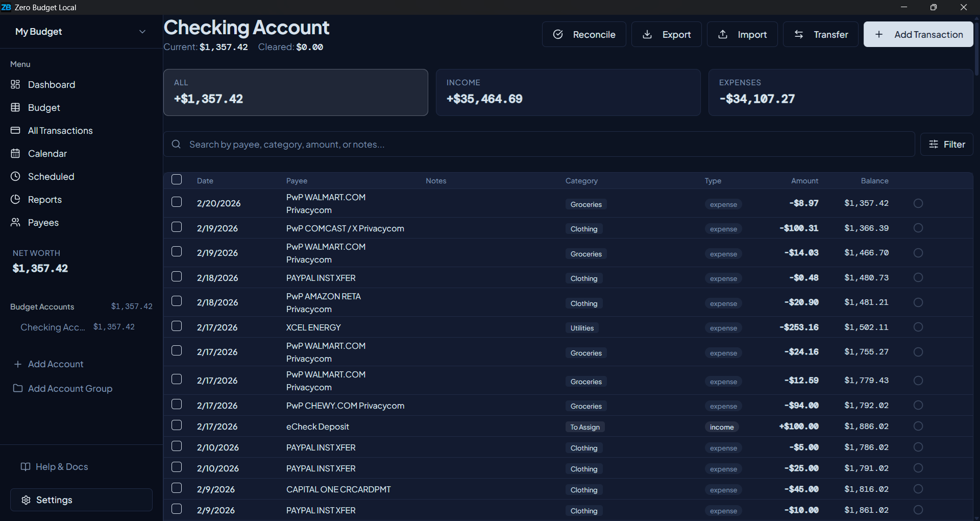Check the 2/20/2026 Walmart transaction checkbox
The width and height of the screenshot is (980, 521).
177,202
